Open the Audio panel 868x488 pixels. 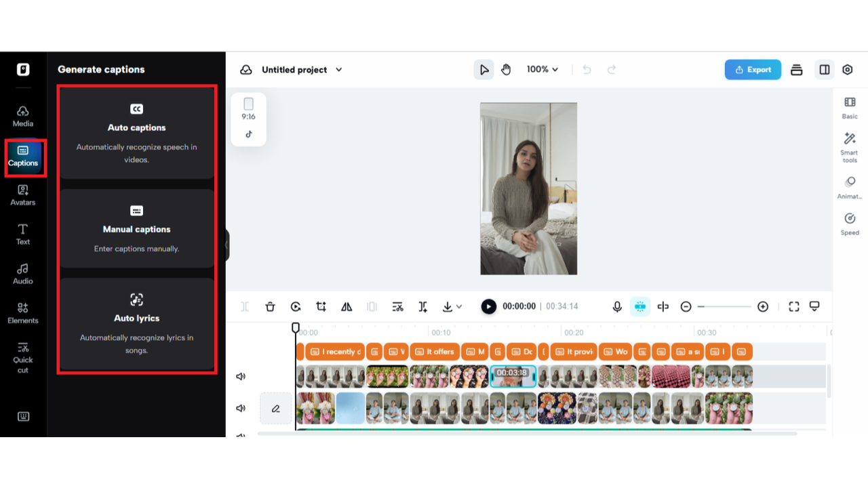tap(23, 274)
